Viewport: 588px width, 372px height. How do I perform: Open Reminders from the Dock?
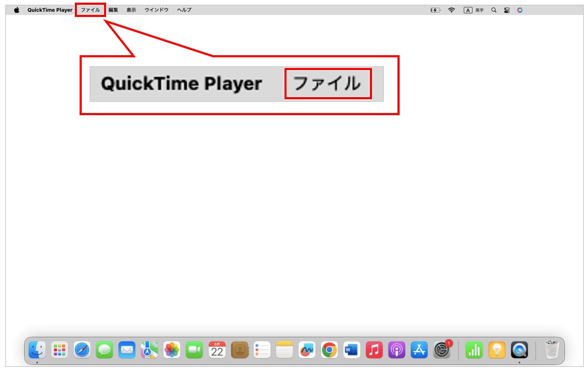[x=262, y=350]
